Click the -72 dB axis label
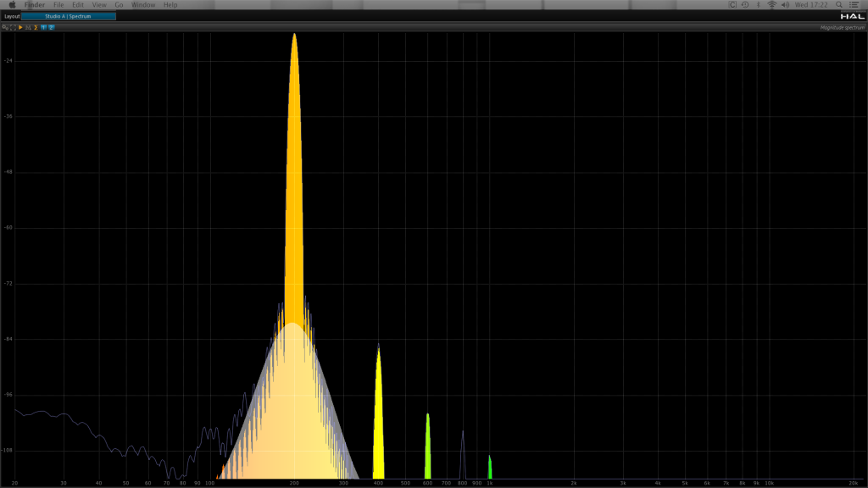The width and height of the screenshot is (868, 488). point(8,283)
